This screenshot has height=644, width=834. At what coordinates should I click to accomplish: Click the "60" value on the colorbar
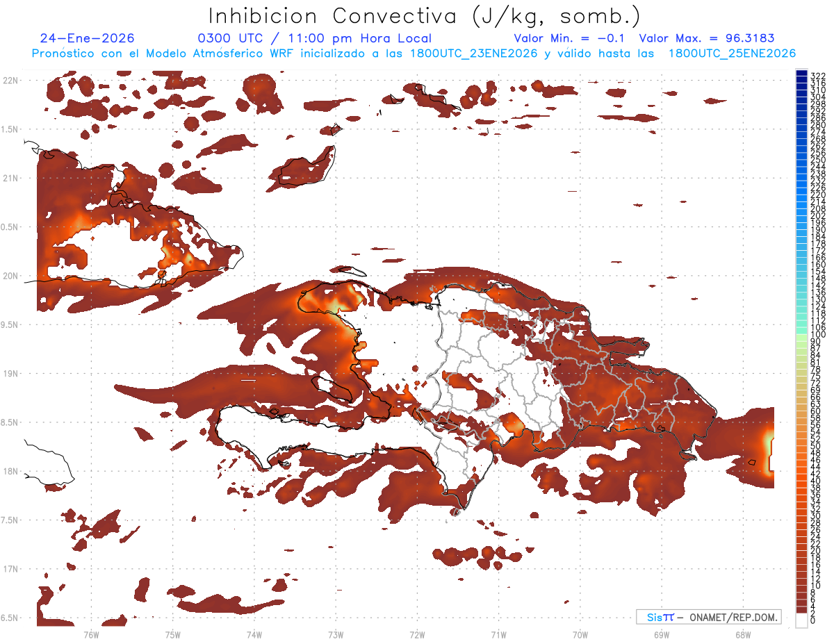816,411
